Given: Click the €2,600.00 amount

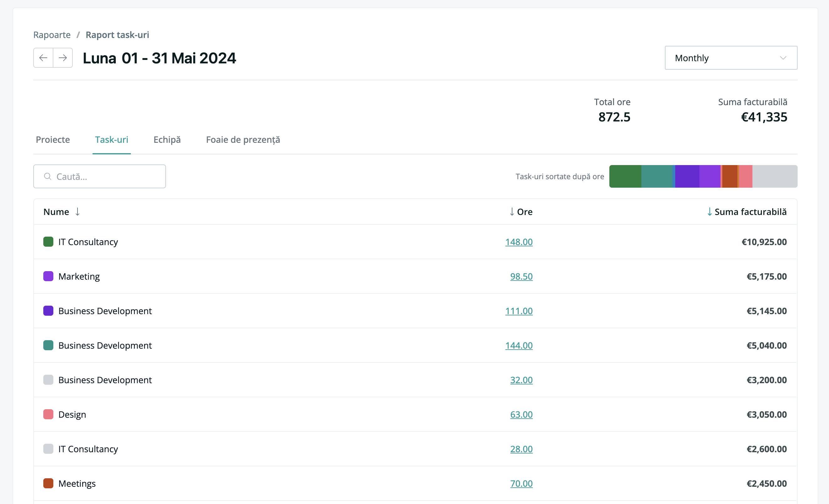Looking at the screenshot, I should click(767, 449).
